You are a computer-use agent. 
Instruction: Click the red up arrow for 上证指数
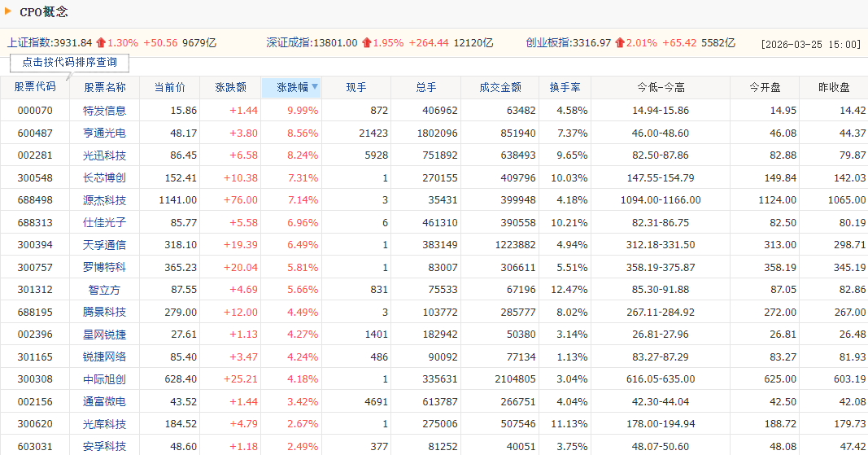pos(101,42)
